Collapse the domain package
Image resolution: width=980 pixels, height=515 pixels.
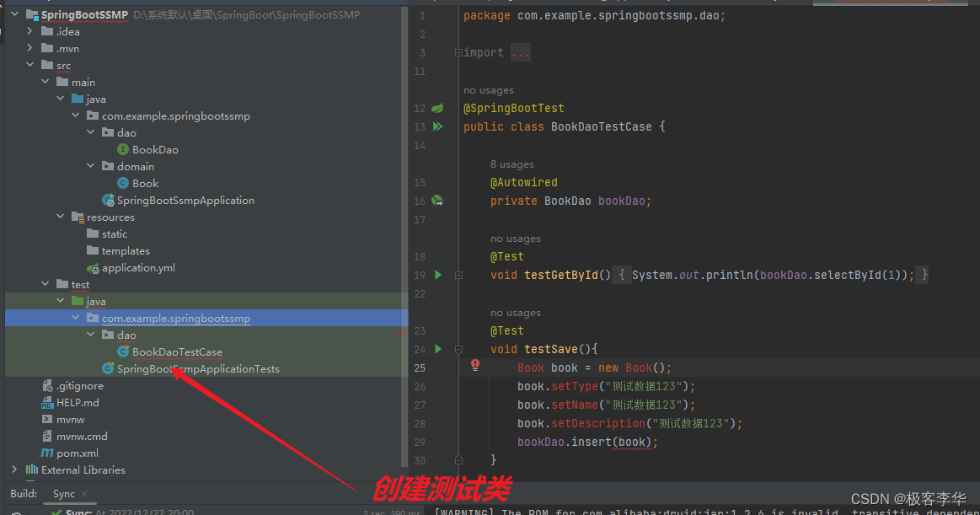click(91, 165)
